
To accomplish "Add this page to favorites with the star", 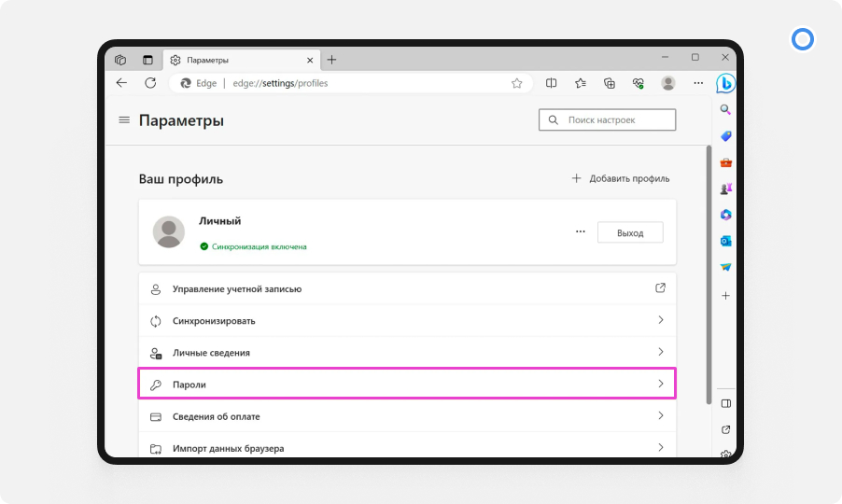I will pos(517,83).
